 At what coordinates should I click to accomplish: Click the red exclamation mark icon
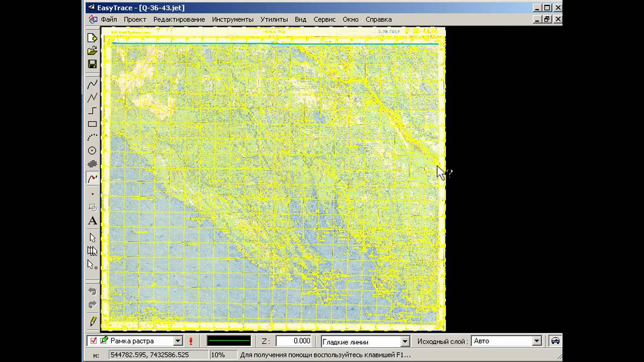point(191,341)
